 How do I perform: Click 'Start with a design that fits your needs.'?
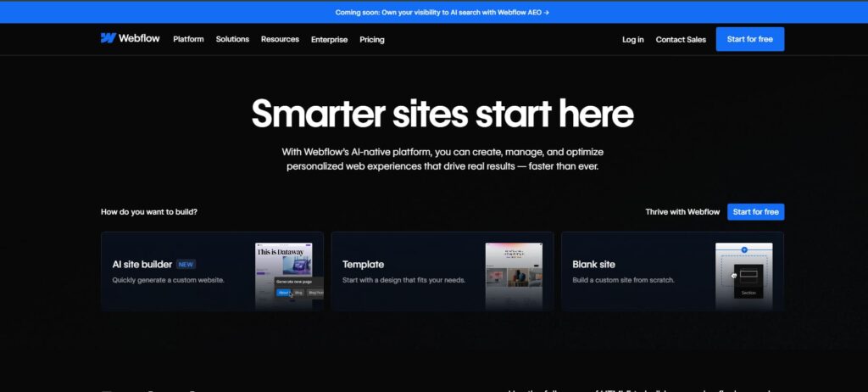pyautogui.click(x=403, y=280)
